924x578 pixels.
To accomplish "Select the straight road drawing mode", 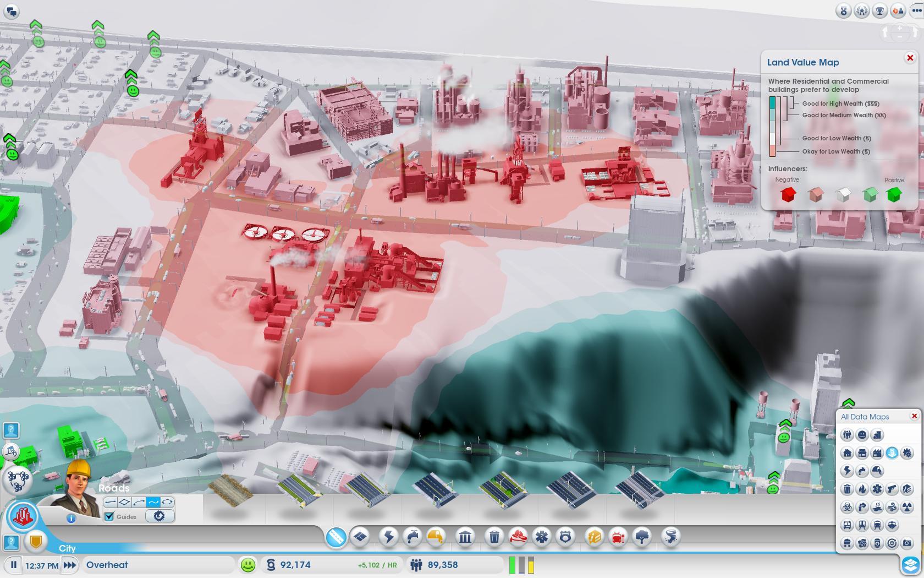I will [110, 502].
